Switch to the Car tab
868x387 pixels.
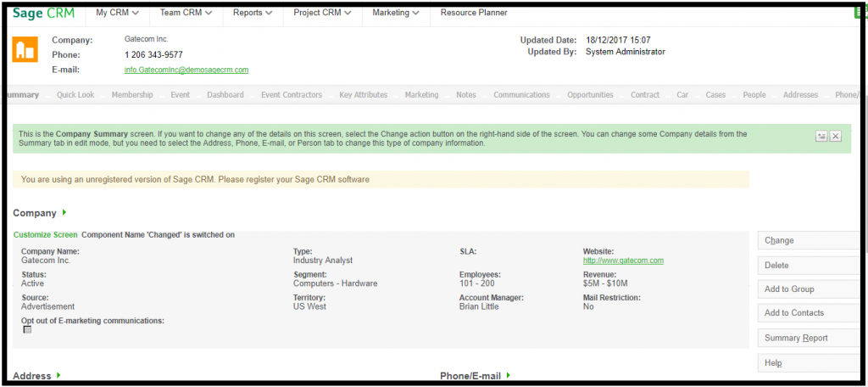coord(682,95)
